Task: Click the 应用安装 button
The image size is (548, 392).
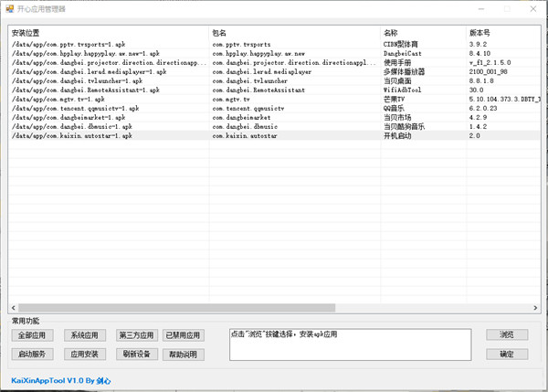Action: click(89, 355)
